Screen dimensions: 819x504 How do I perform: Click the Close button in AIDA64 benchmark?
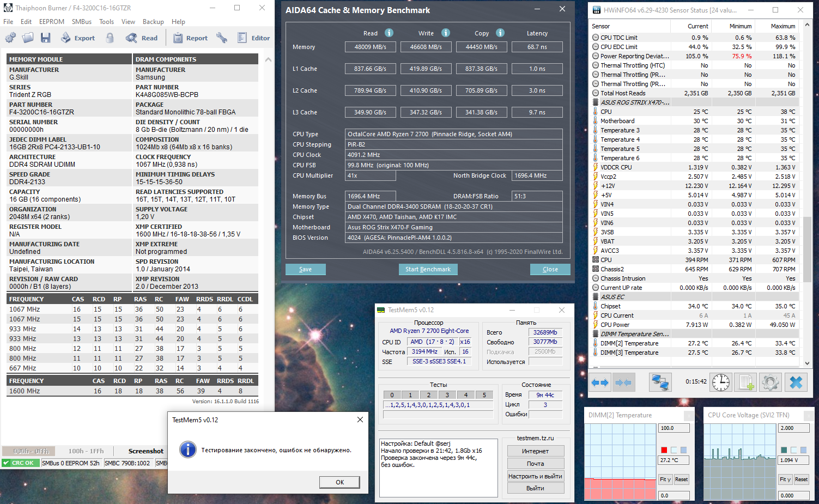[550, 269]
